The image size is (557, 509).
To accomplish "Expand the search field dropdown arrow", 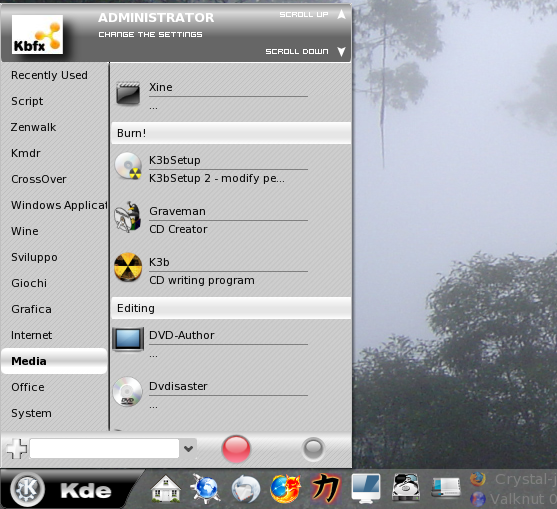I will tap(189, 449).
